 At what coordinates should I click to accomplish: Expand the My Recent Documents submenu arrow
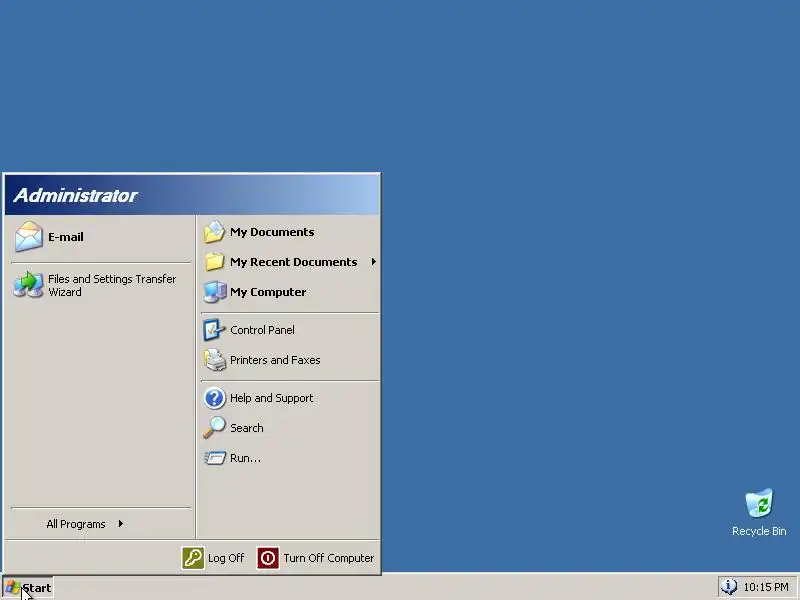pos(374,262)
